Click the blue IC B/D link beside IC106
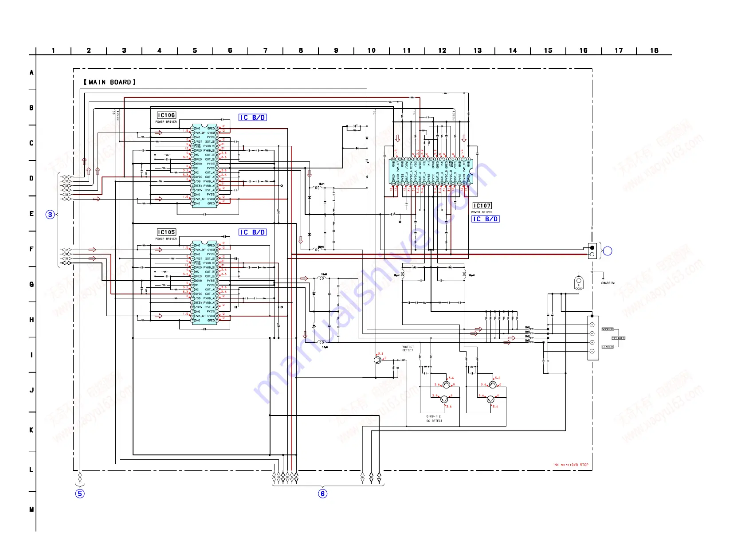745x560 pixels. click(x=253, y=117)
